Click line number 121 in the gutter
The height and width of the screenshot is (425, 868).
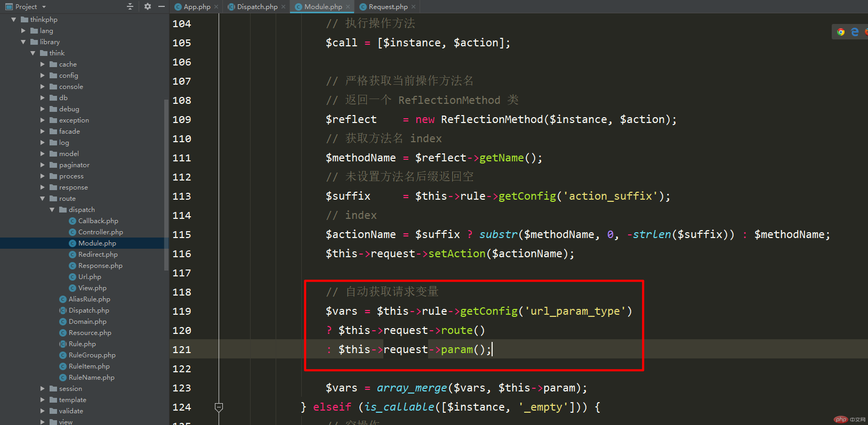click(182, 350)
